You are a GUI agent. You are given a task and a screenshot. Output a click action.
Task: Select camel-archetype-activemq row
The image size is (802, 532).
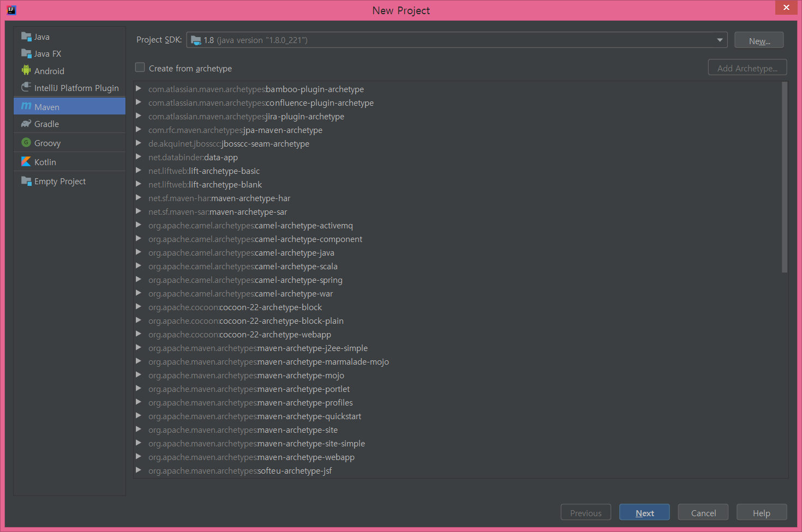pyautogui.click(x=457, y=225)
